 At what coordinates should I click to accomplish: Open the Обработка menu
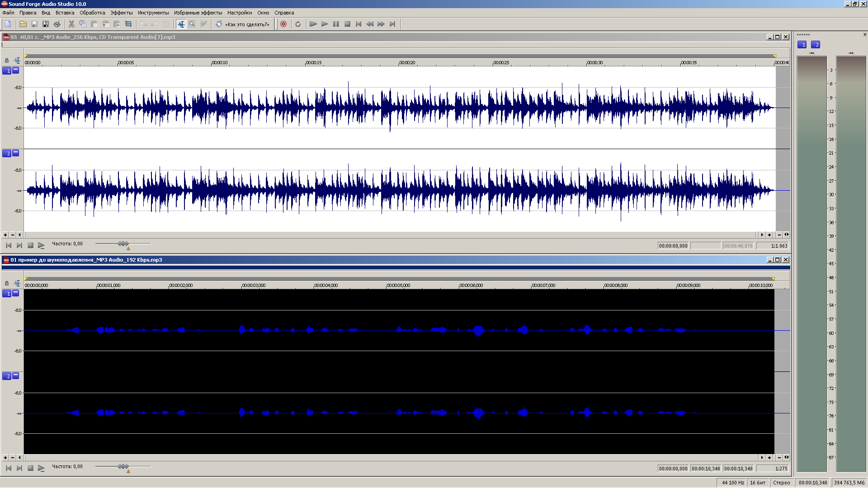pos(92,13)
